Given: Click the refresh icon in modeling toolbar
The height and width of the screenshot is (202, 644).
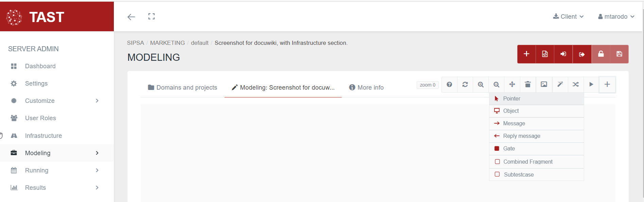Looking at the screenshot, I should click(x=465, y=85).
